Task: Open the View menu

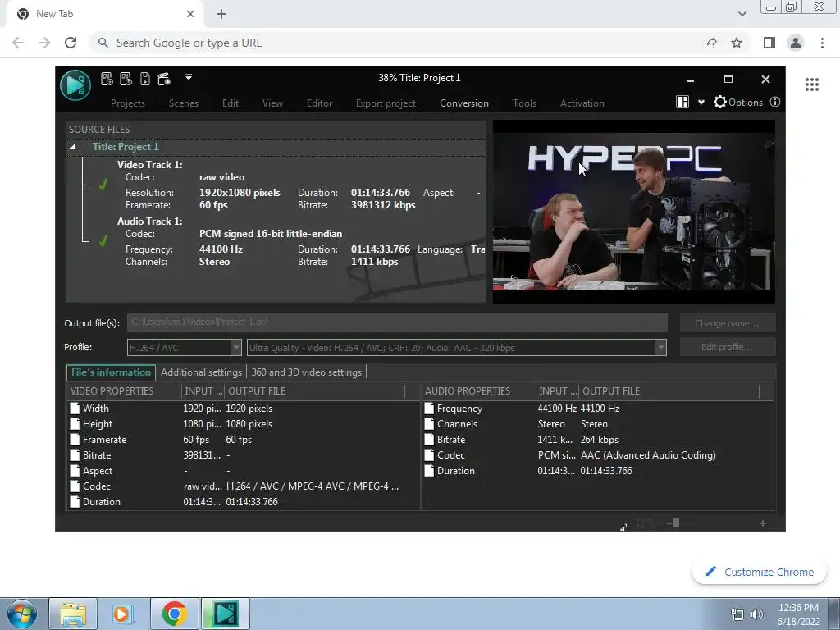Action: coord(272,103)
